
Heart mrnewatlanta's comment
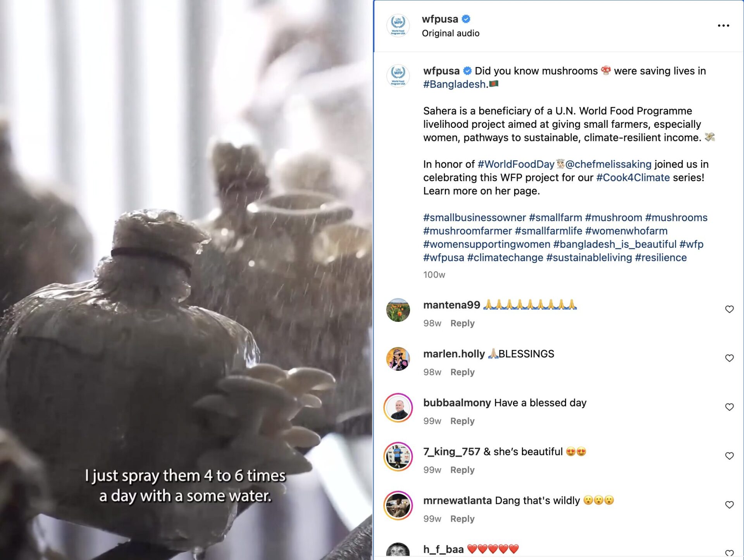pos(729,505)
